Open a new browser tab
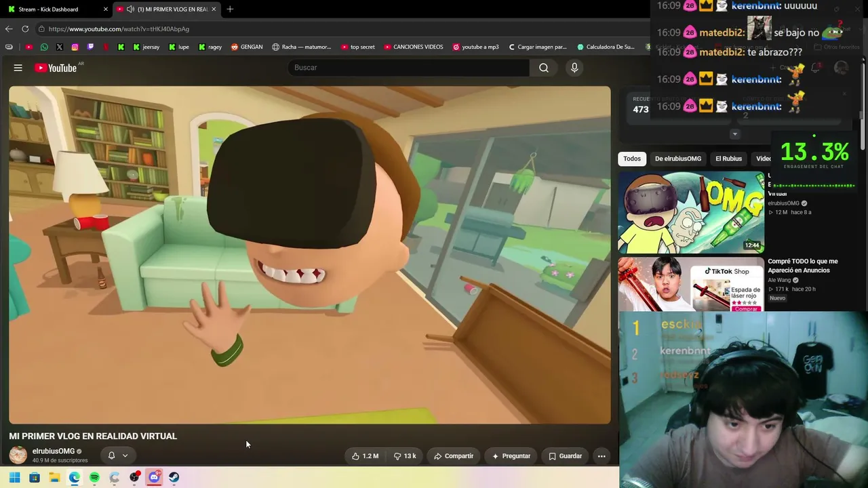The height and width of the screenshot is (488, 868). [x=230, y=9]
